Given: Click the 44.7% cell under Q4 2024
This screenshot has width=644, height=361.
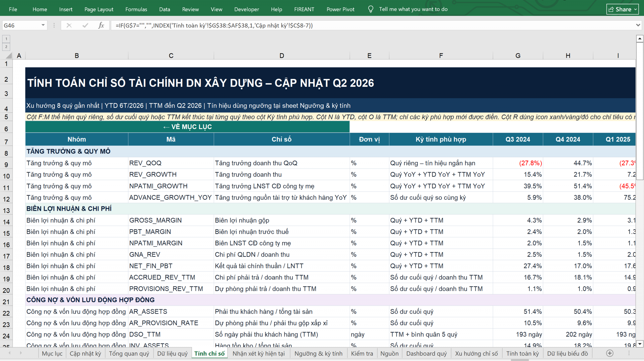Looking at the screenshot, I should (x=568, y=163).
